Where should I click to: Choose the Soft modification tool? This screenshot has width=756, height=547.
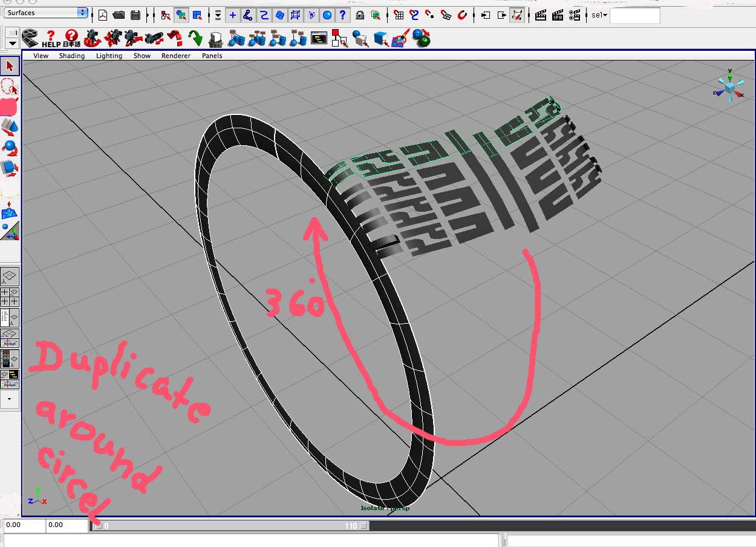pos(10,211)
